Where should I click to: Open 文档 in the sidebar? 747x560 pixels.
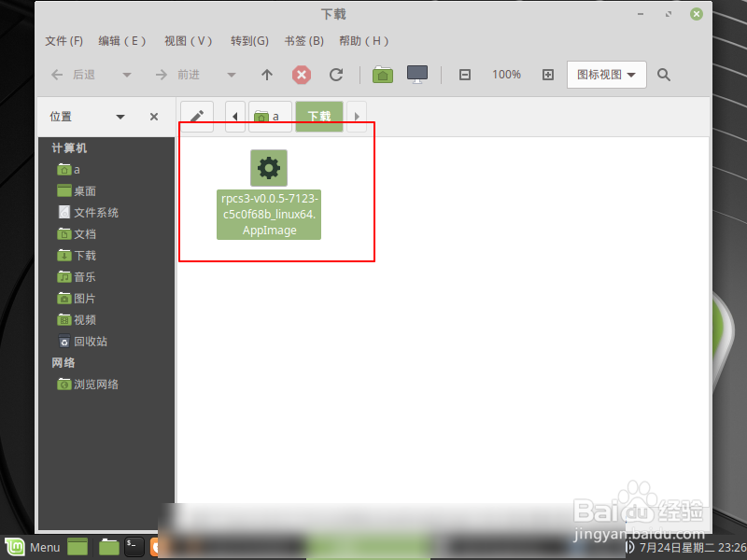[x=77, y=234]
